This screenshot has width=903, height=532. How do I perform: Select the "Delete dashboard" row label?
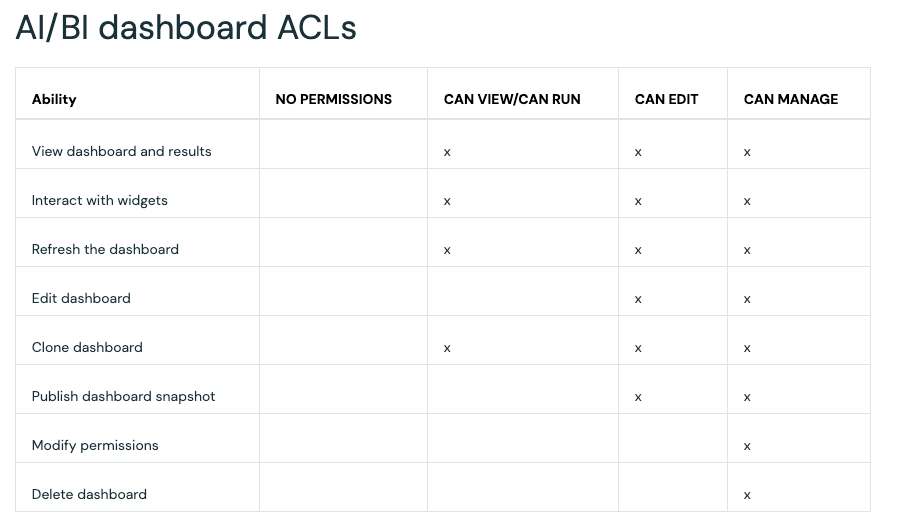click(x=89, y=495)
